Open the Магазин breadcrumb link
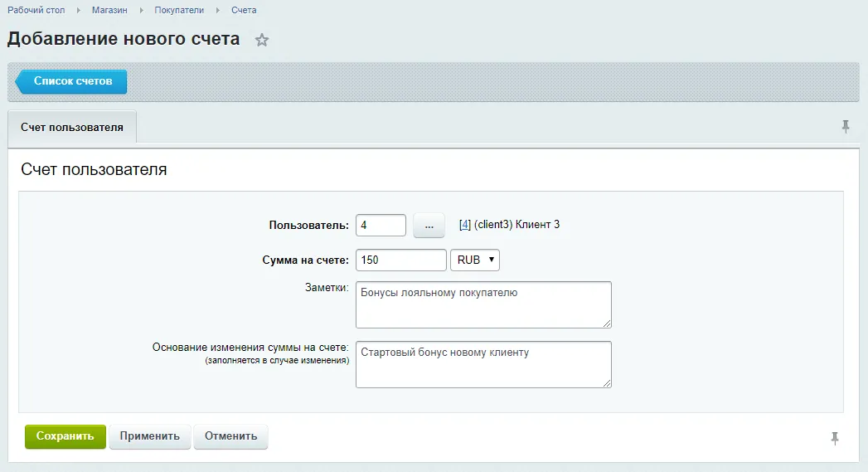Screen dimensions: 868x472 point(109,10)
